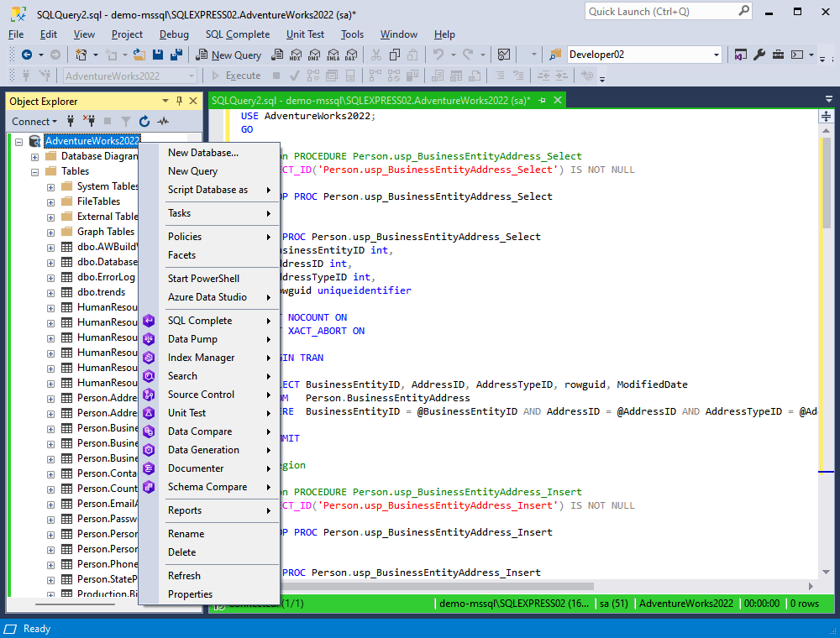Select New Database... in context menu
The image size is (840, 638).
[219, 153]
